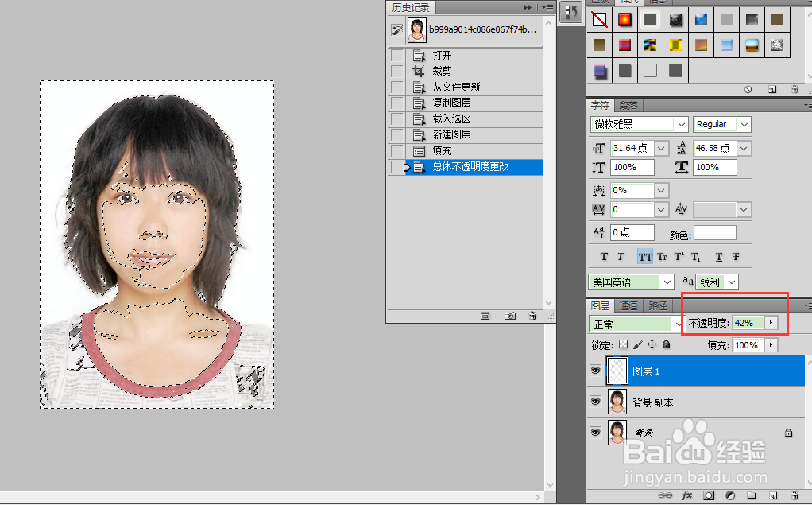Screen dimensions: 812x505
Task: Set history brush source for 裁剪 state
Action: 397,71
